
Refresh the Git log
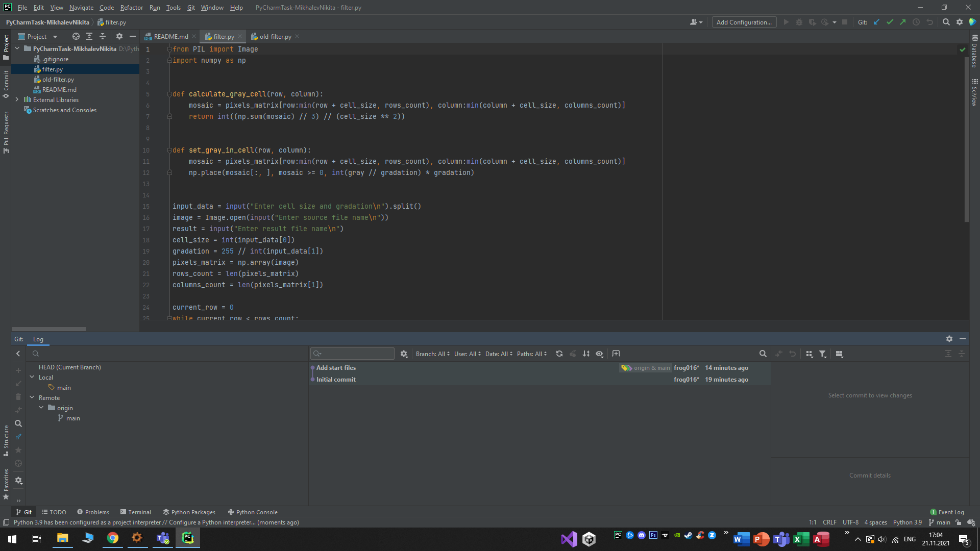pyautogui.click(x=559, y=354)
